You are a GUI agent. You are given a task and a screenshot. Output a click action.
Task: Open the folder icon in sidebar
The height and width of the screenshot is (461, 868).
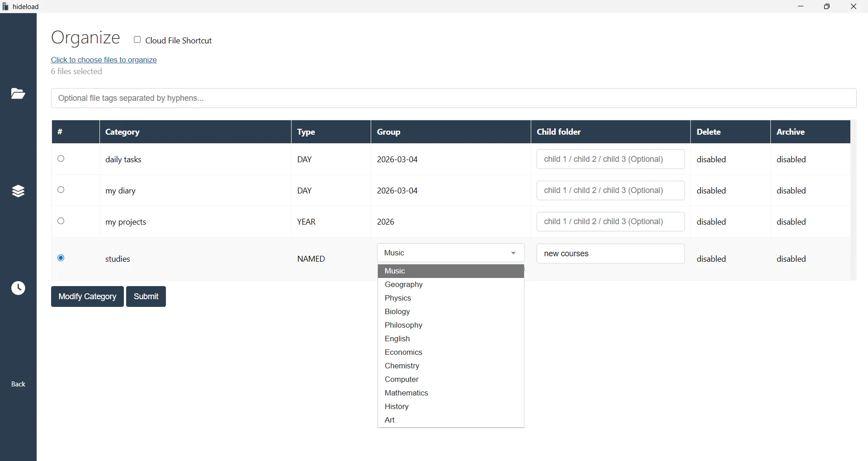[18, 94]
